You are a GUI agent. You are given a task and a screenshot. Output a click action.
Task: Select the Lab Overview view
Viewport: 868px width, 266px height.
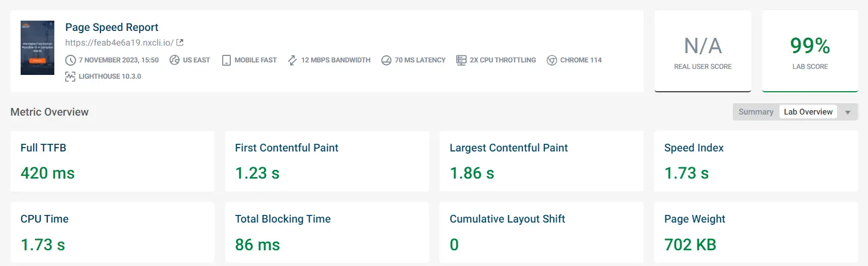808,112
